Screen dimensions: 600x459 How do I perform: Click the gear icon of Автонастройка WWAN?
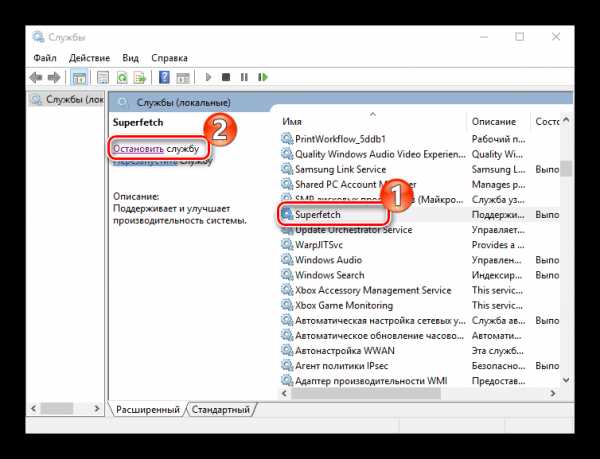tap(287, 350)
